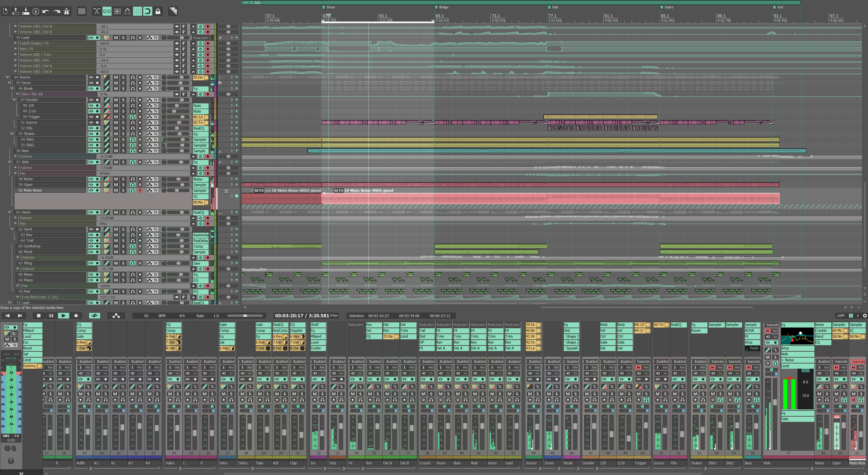This screenshot has height=475, width=868.
Task: Stop playback in transport
Action: pos(38,316)
